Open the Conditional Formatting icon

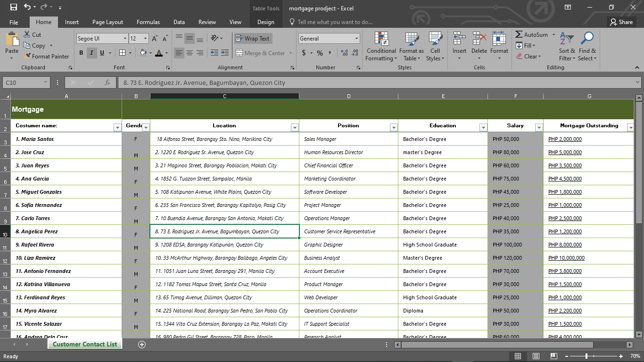[381, 39]
